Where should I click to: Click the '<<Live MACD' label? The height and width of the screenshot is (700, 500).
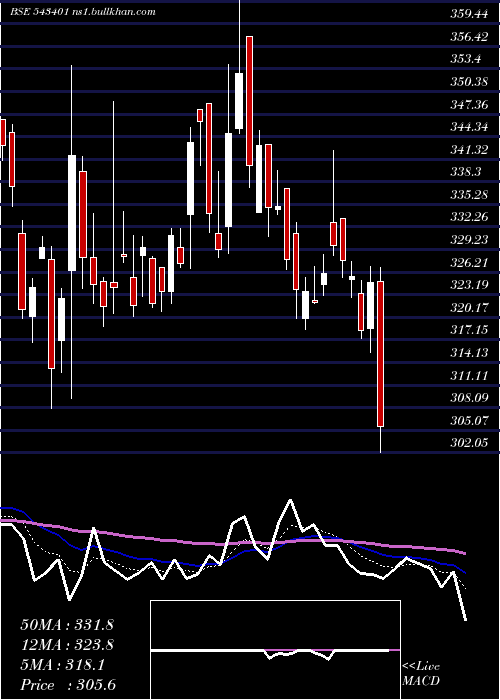[x=421, y=674]
